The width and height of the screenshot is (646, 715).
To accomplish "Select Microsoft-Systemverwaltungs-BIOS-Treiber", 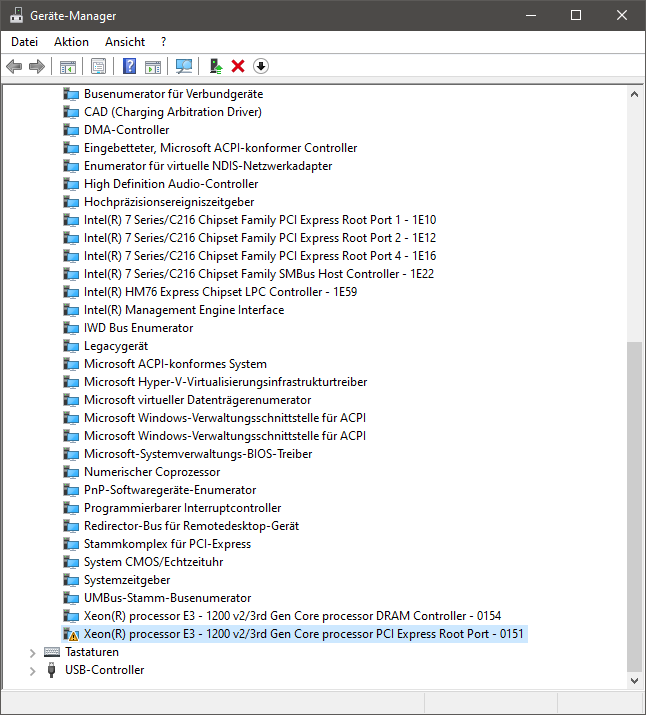I will pyautogui.click(x=198, y=454).
